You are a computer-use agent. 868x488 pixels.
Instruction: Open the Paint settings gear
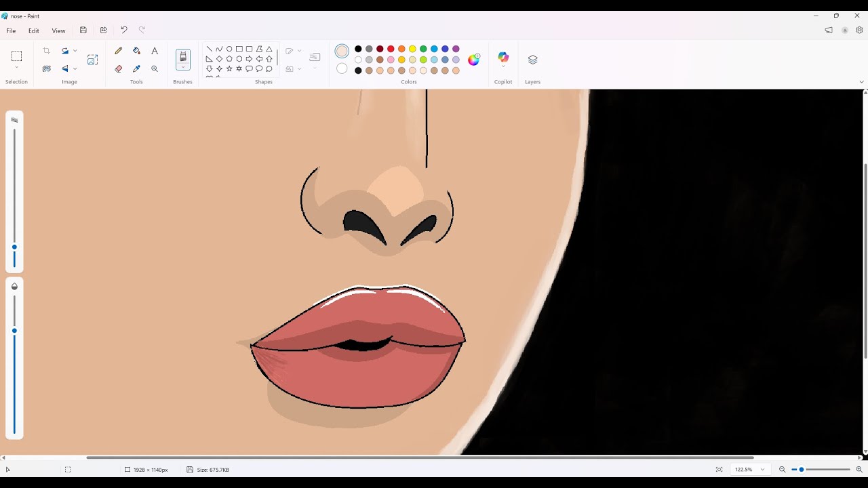pyautogui.click(x=859, y=30)
